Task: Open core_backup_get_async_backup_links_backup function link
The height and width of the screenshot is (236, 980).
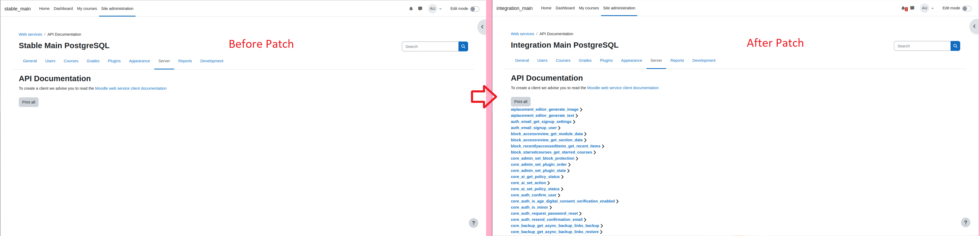Action: tap(555, 226)
